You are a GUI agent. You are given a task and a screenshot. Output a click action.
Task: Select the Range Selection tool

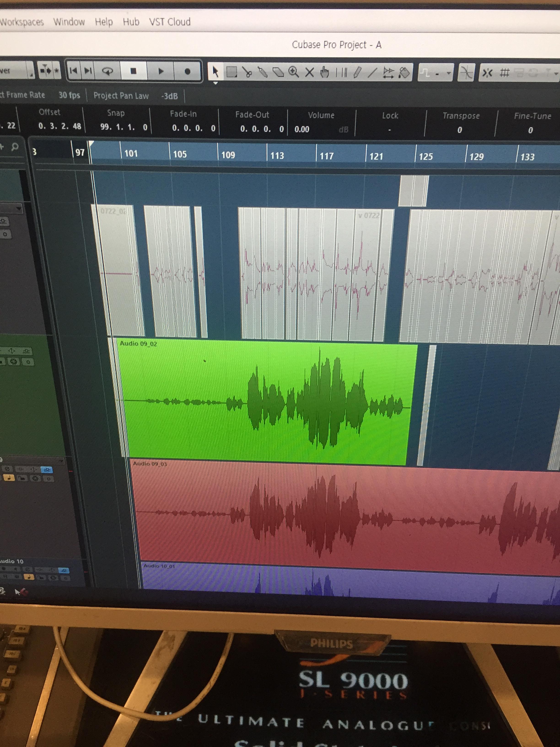point(232,72)
